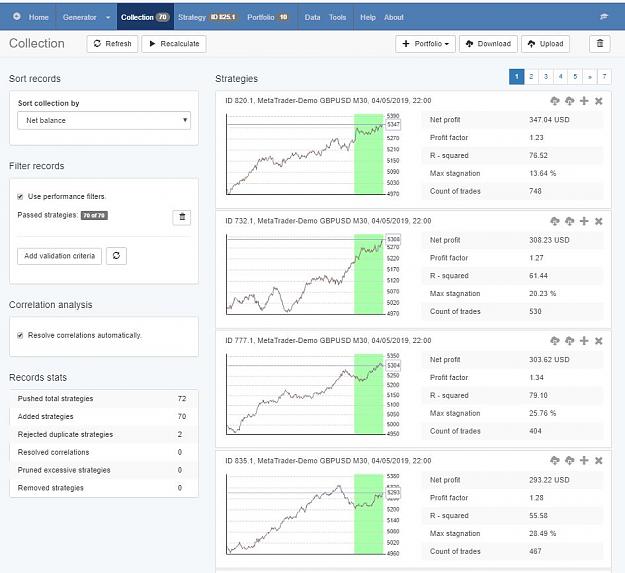Switch to the Strategy ID 825.1 tab
The height and width of the screenshot is (573, 625).
(207, 17)
